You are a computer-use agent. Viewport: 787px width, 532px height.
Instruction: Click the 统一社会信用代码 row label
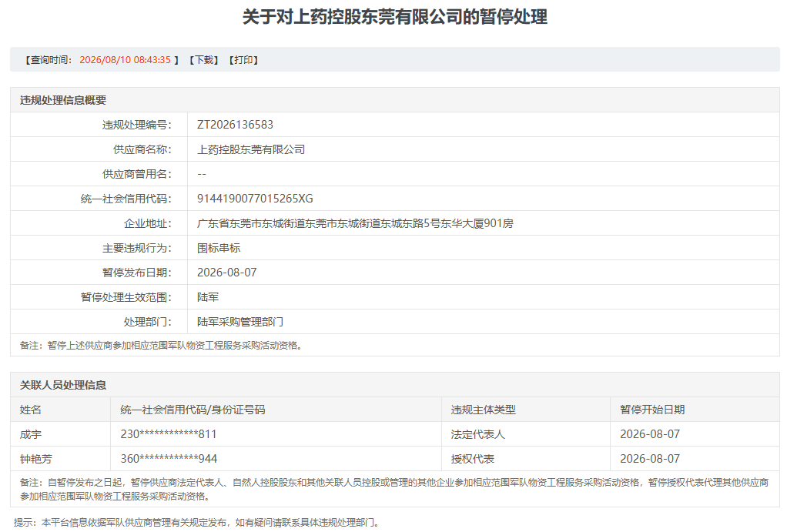tap(126, 199)
